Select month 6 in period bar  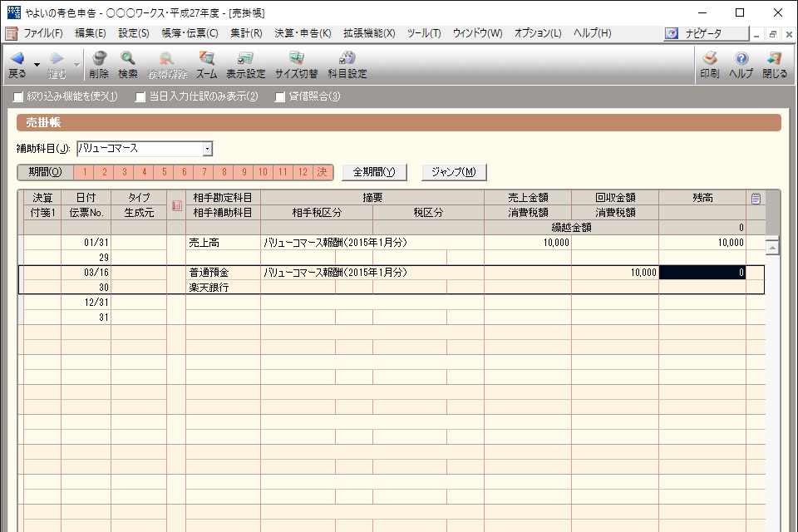(x=185, y=172)
